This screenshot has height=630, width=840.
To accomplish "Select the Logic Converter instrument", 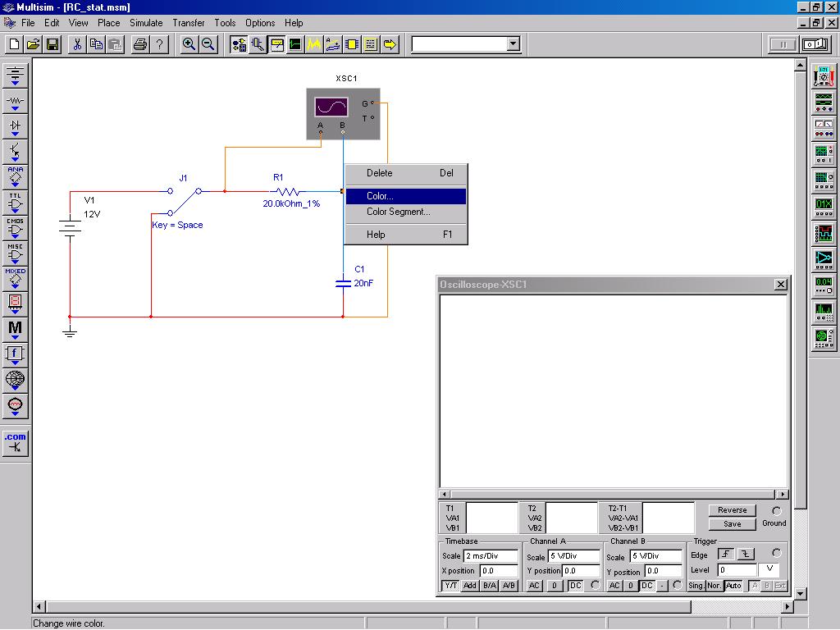I will click(824, 259).
